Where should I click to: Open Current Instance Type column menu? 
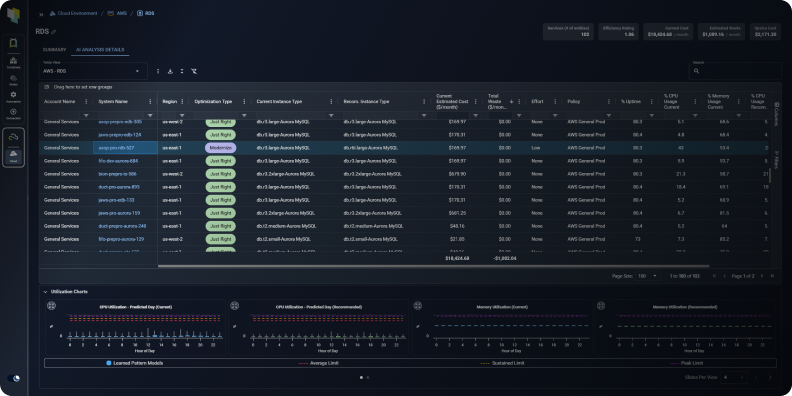(331, 102)
